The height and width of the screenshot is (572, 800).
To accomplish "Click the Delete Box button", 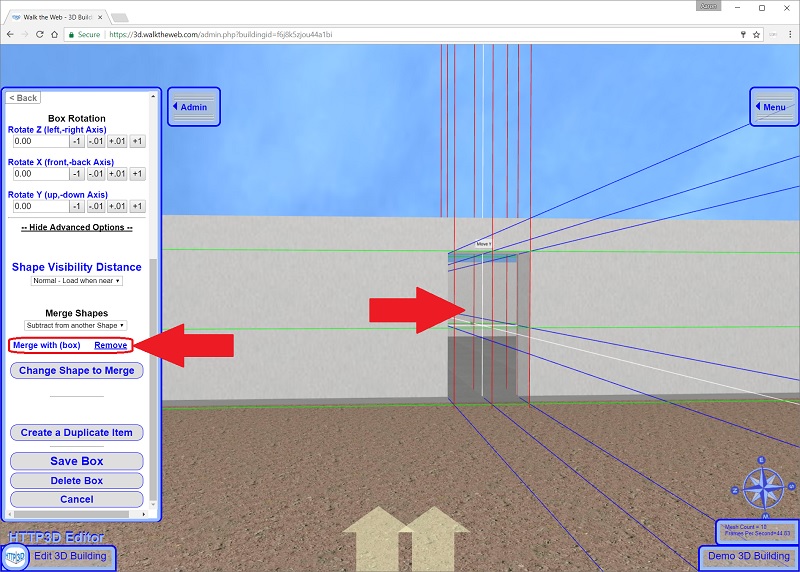I will 77,481.
